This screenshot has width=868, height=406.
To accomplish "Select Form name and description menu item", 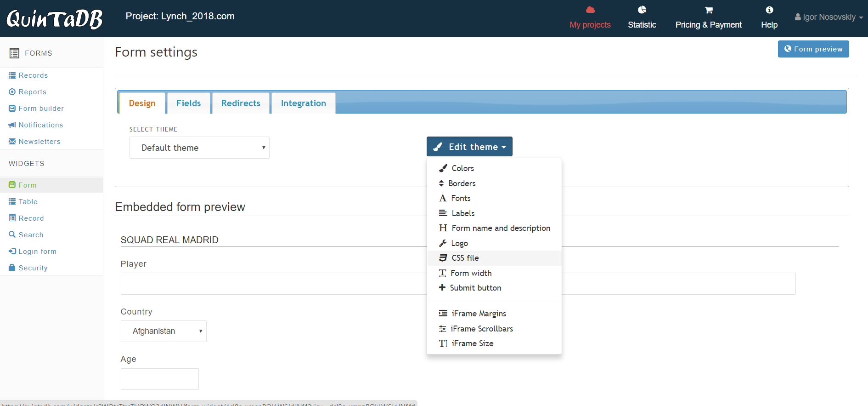I will point(501,228).
